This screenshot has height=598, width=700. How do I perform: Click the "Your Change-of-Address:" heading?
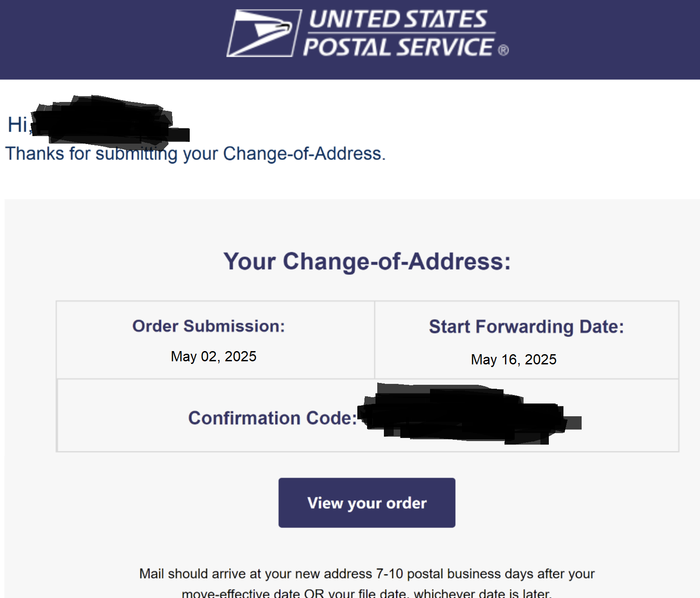coord(367,261)
